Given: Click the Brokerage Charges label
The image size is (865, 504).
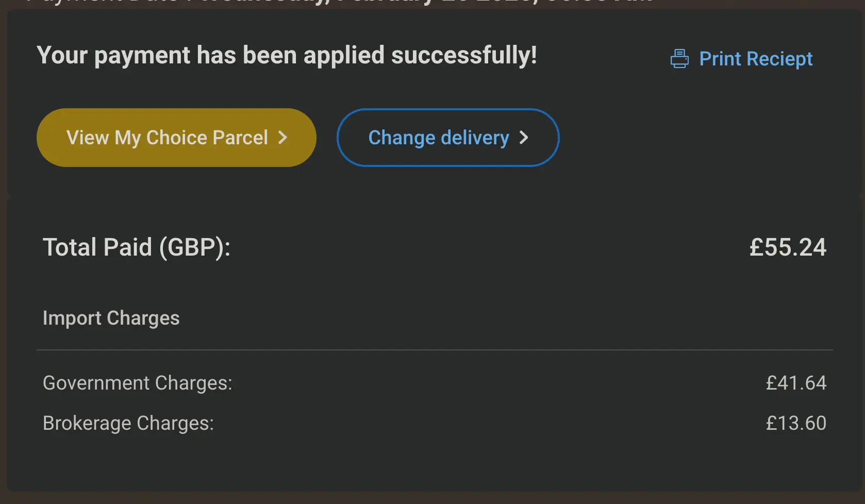Looking at the screenshot, I should coord(128,423).
